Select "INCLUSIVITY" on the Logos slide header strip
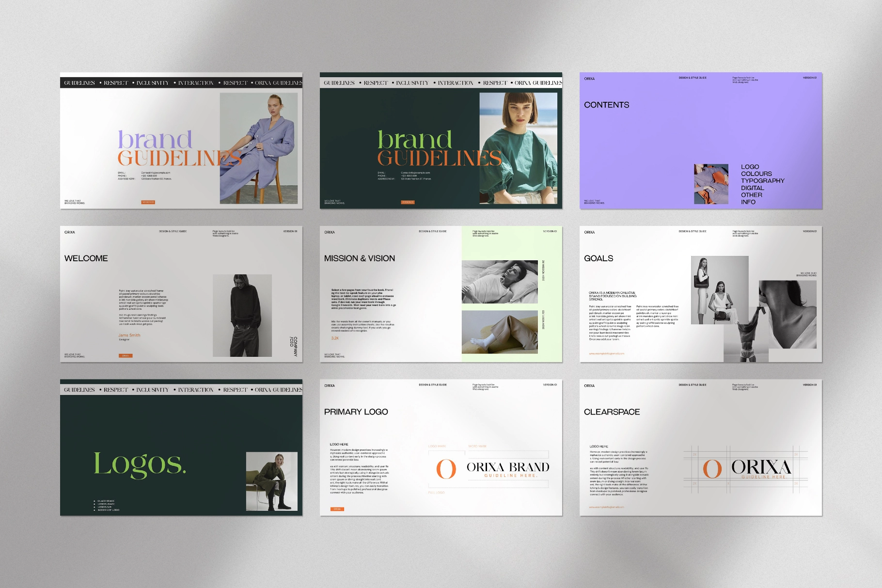882x588 pixels. [151, 389]
